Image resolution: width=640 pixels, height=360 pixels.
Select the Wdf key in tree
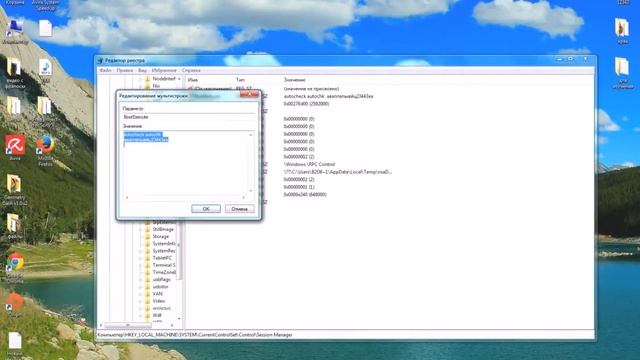coord(157,315)
